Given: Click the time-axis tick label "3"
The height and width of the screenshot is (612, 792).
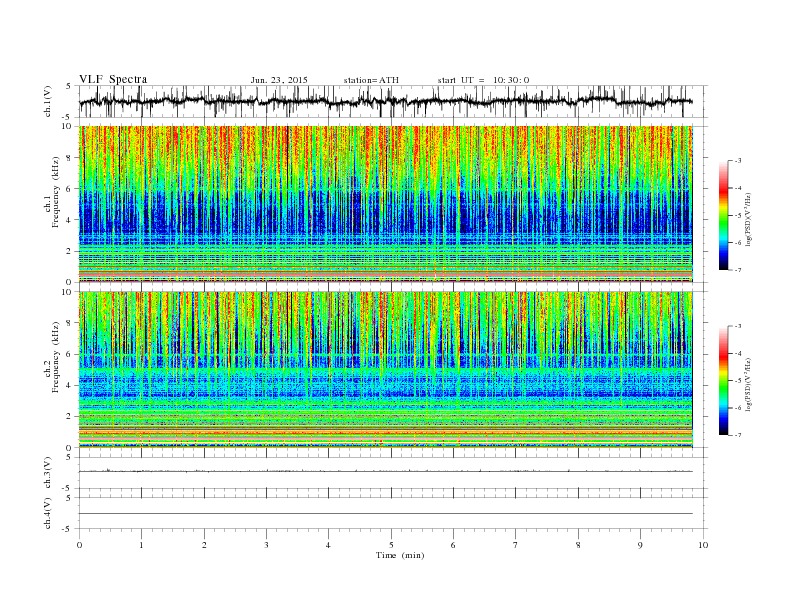Looking at the screenshot, I should coord(266,545).
